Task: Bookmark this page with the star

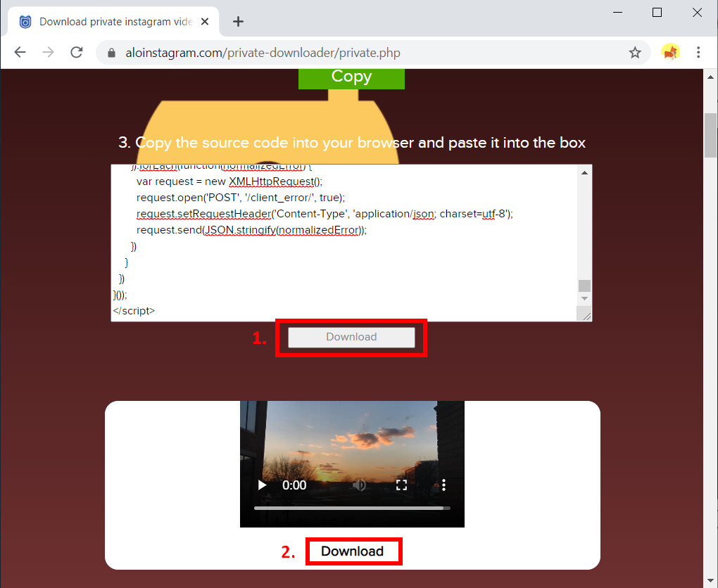Action: coord(635,53)
